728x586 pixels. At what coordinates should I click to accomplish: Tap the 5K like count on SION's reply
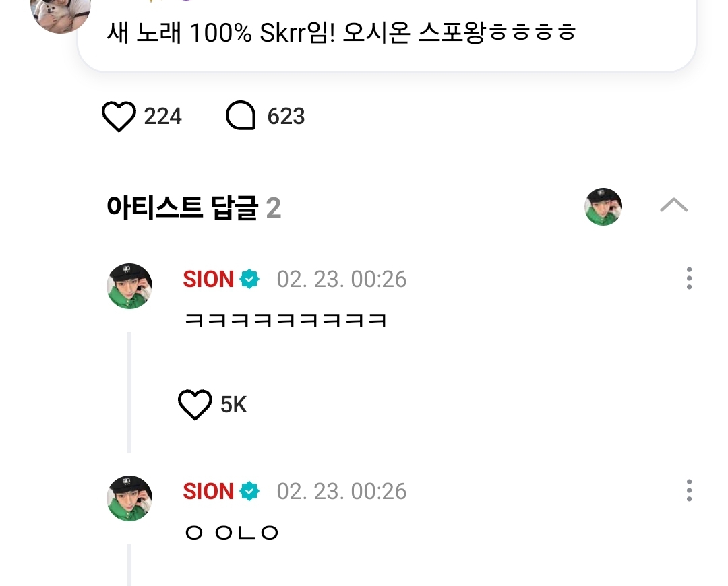click(x=233, y=404)
